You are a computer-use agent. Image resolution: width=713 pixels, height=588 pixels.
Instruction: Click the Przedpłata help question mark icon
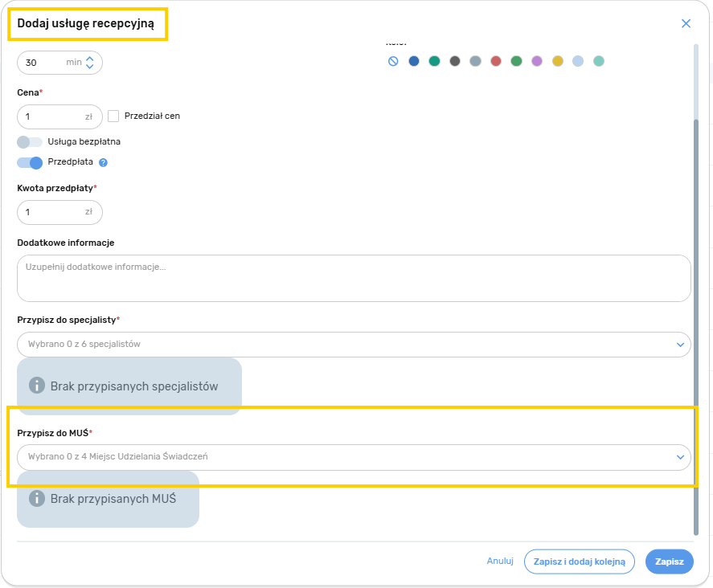coord(103,162)
